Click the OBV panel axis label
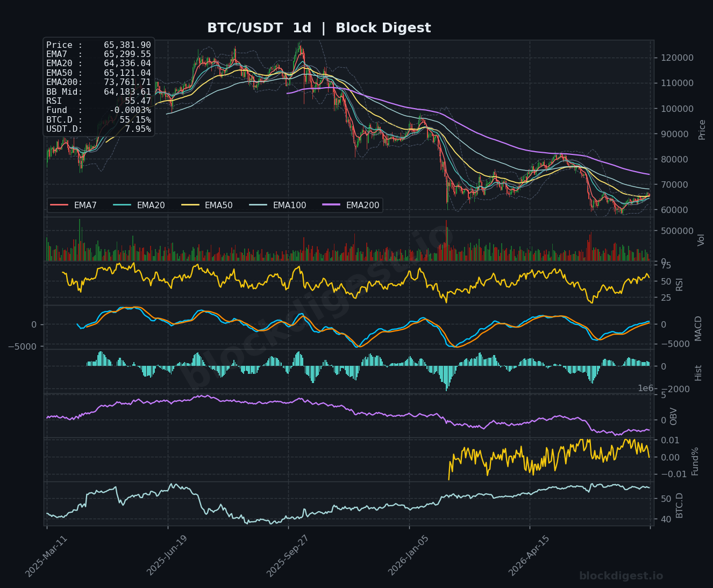Image resolution: width=713 pixels, height=588 pixels. point(674,416)
